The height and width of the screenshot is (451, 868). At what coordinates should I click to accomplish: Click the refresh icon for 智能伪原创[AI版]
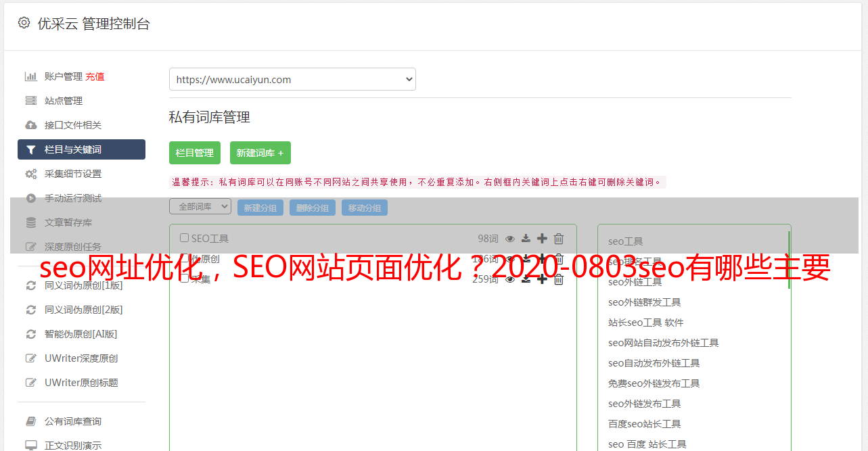click(x=30, y=334)
